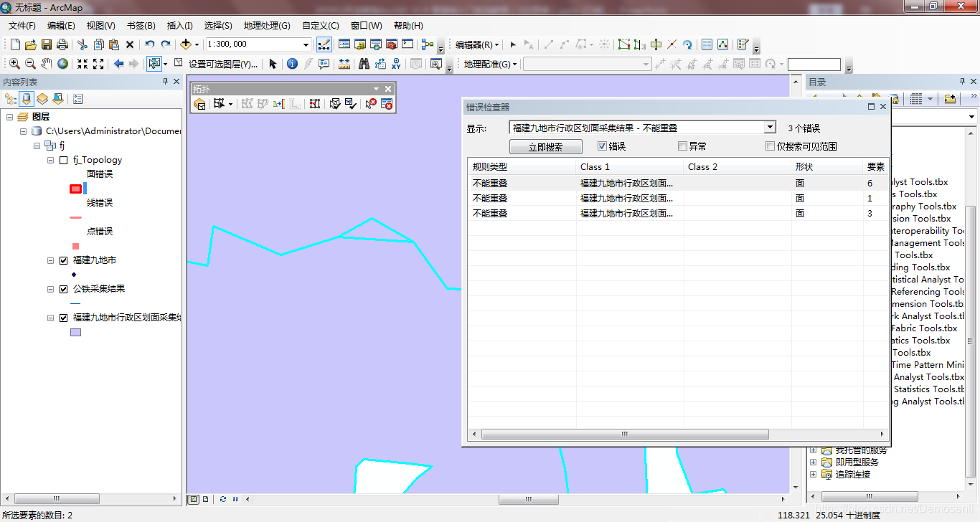List layers by source in Table of Contents
Viewport: 980px width, 522px height.
[x=27, y=98]
